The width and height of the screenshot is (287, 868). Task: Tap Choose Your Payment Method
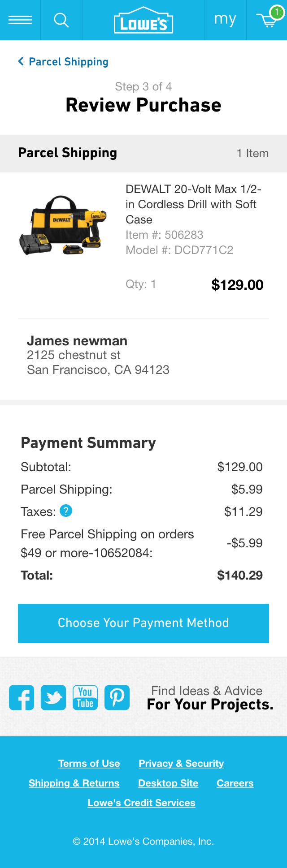(x=143, y=623)
